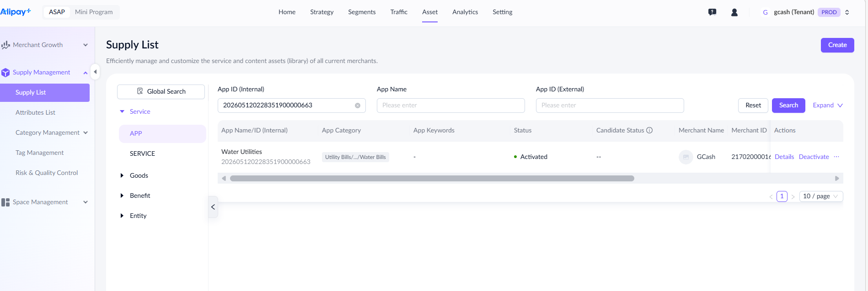The width and height of the screenshot is (868, 291).
Task: Open the 10 / page size dropdown
Action: click(x=821, y=196)
